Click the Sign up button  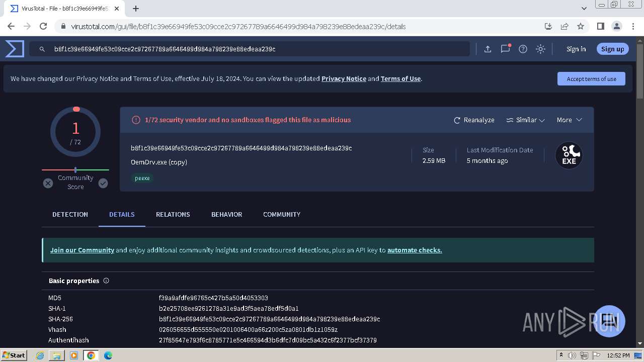pos(612,49)
